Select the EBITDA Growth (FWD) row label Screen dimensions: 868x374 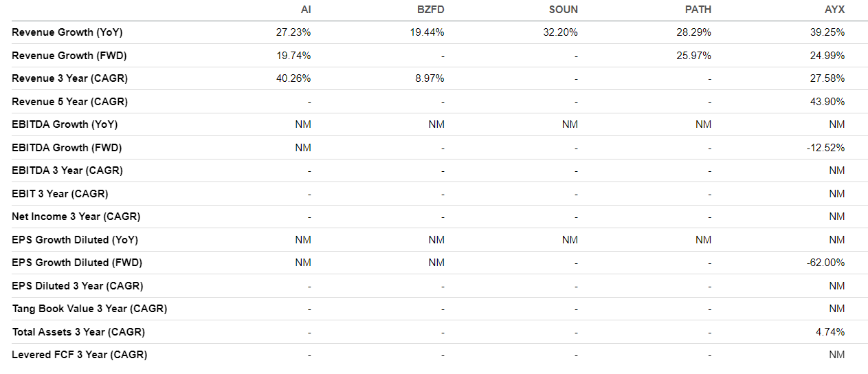pyautogui.click(x=67, y=148)
